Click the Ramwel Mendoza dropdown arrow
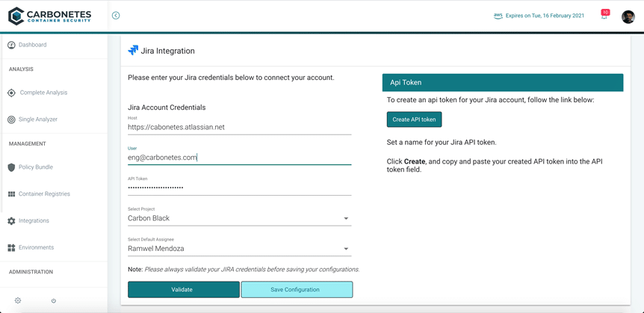 click(x=346, y=249)
